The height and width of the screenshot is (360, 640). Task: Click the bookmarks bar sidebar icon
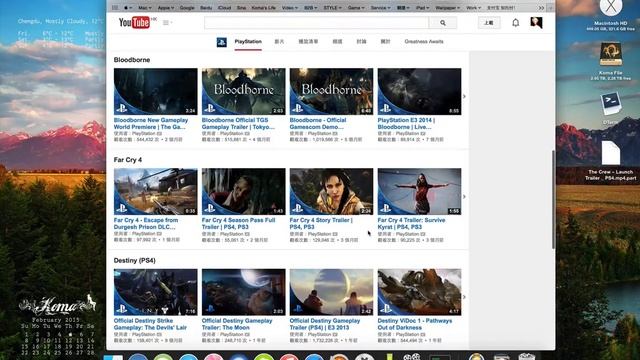coord(115,8)
